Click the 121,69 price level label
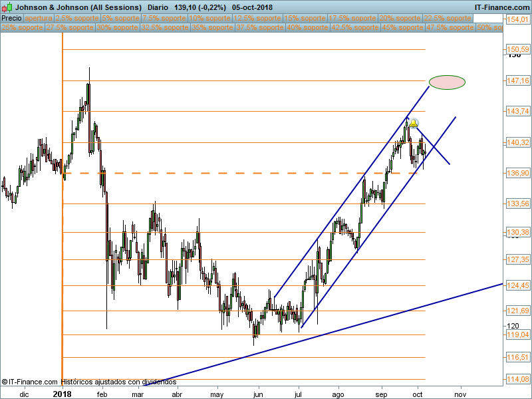This screenshot has height=399, width=532. coord(517,311)
